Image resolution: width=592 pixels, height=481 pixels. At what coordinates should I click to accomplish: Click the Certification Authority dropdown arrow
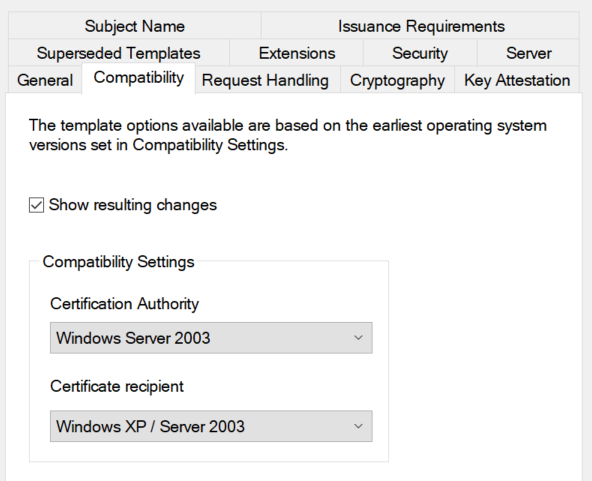pos(358,338)
